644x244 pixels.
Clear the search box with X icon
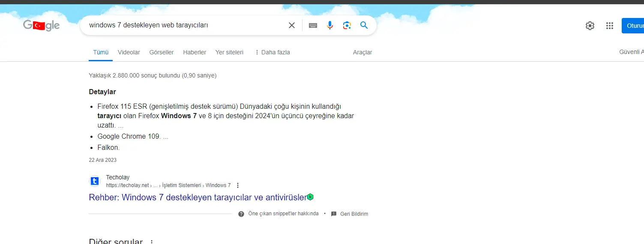point(292,25)
